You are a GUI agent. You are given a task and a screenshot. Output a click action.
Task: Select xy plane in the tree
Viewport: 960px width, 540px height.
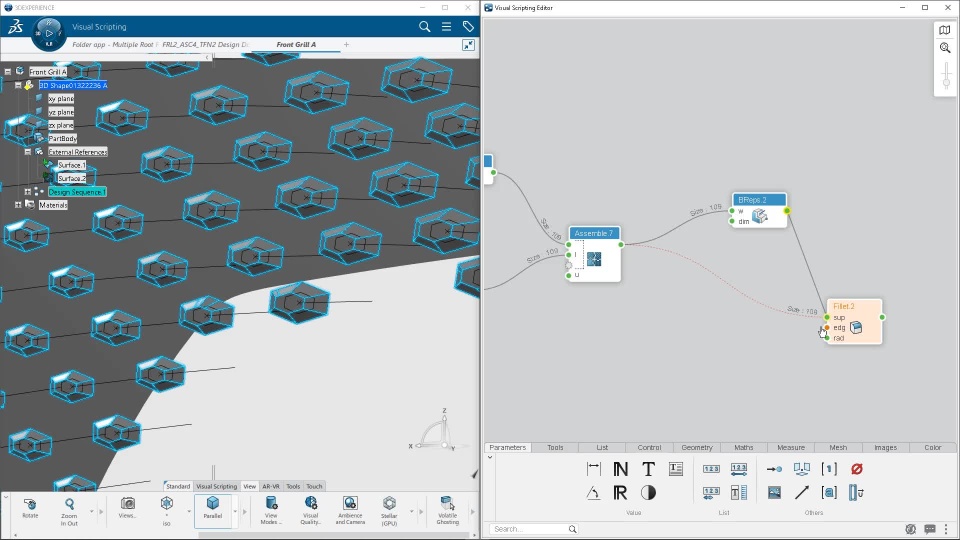[x=61, y=99]
